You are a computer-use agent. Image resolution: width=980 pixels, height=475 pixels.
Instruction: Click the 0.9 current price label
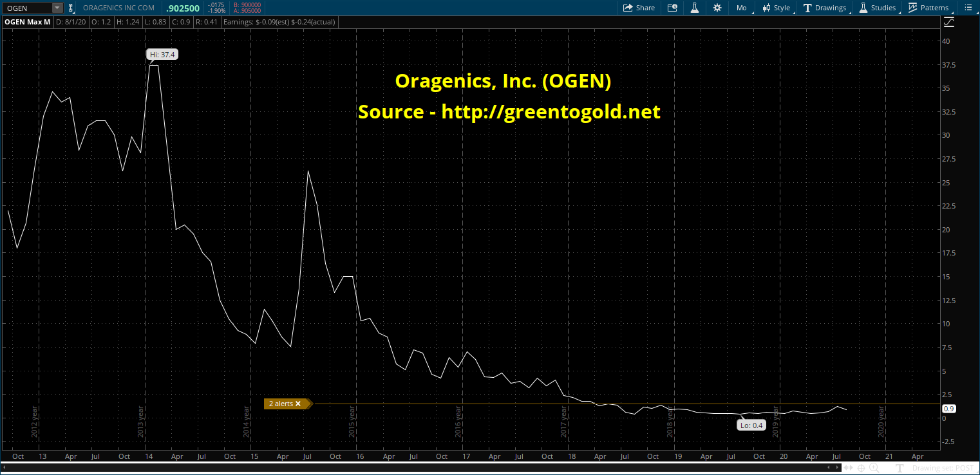tap(948, 408)
